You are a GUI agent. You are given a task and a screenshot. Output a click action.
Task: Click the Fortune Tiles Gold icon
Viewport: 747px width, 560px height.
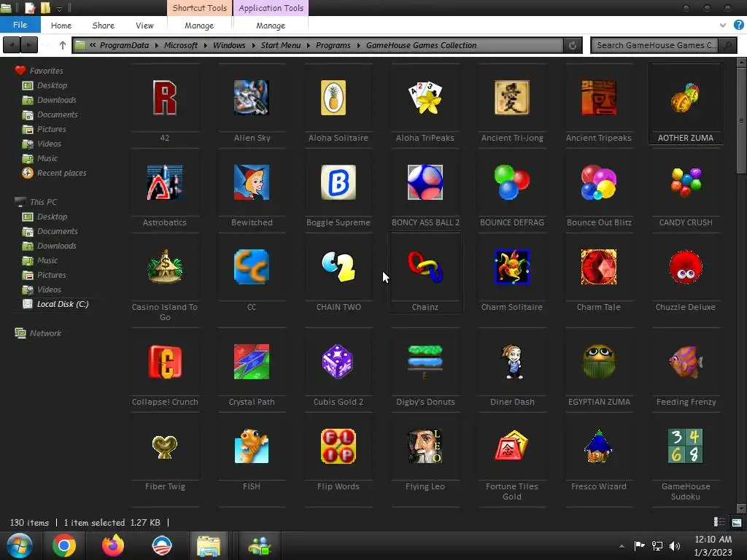point(511,446)
